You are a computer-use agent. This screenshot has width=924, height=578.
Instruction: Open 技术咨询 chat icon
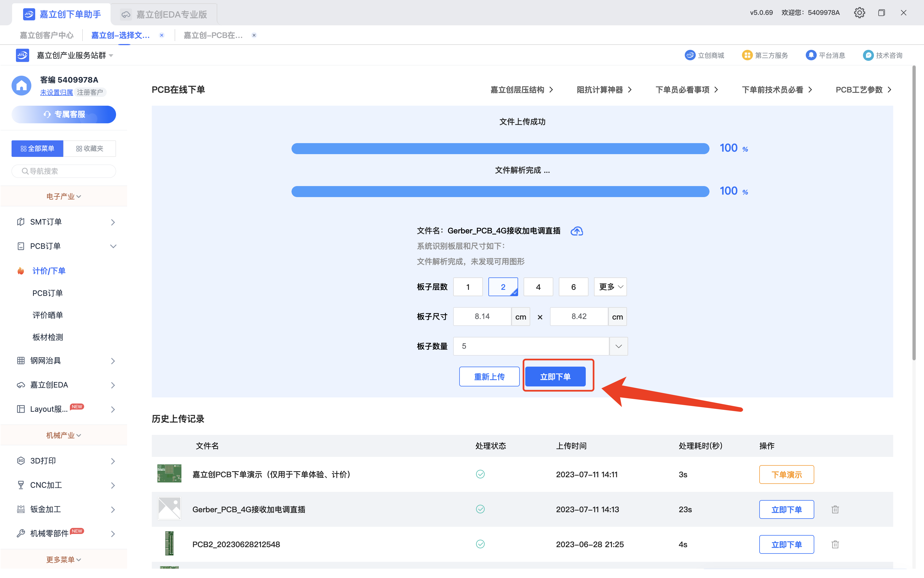[868, 55]
